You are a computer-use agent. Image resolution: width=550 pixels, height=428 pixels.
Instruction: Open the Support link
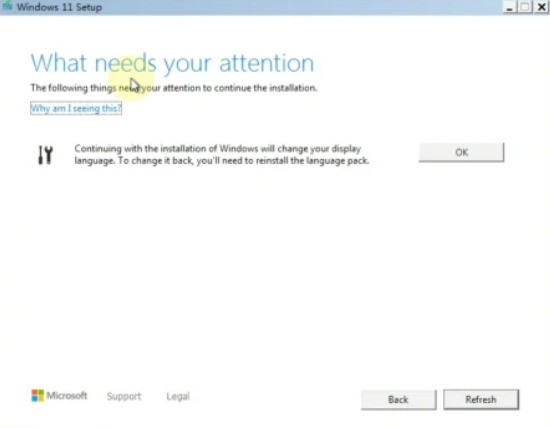coord(124,396)
